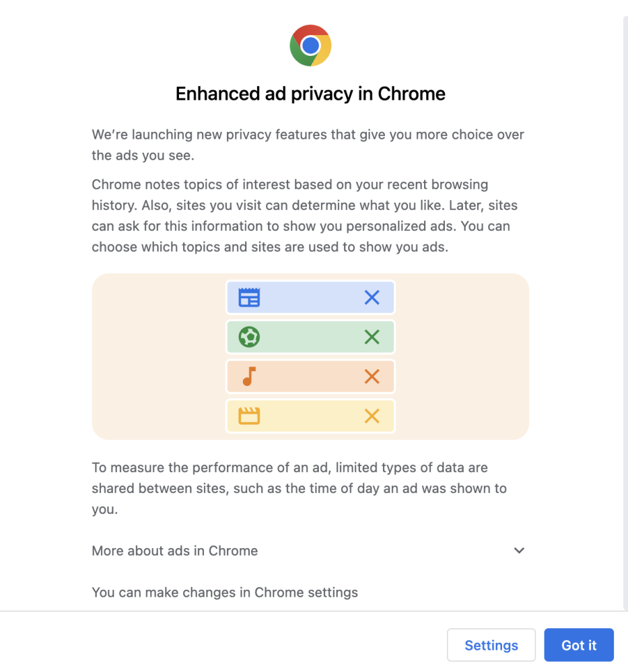
Task: Click the "Enhanced ad privacy in Chrome" heading
Action: click(310, 94)
